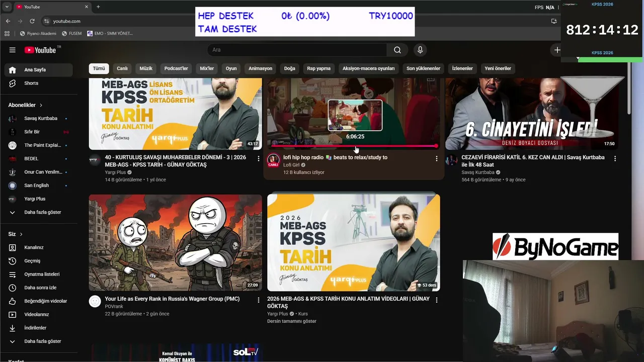Select the Aksiyon-macera oyunları chip
This screenshot has height=362, width=644.
pos(369,68)
